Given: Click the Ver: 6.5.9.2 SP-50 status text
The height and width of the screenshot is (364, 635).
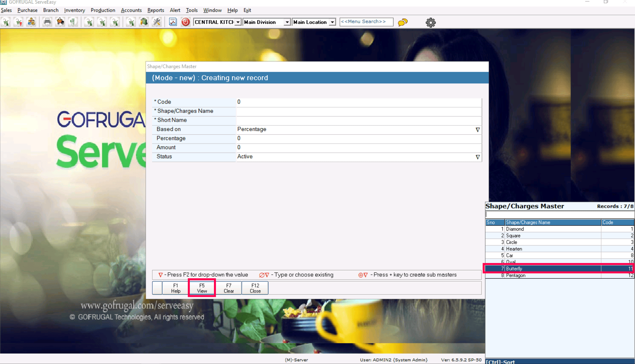Looking at the screenshot, I should tap(461, 360).
